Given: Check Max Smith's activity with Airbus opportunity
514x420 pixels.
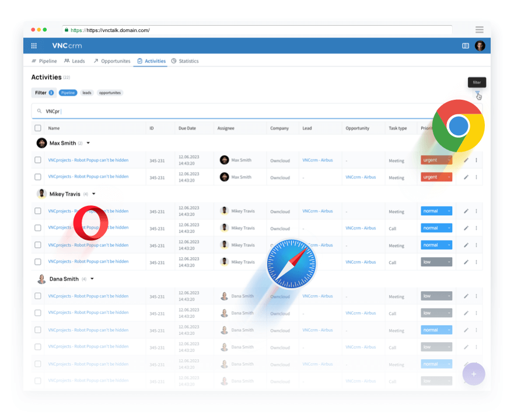Looking at the screenshot, I should pos(38,177).
